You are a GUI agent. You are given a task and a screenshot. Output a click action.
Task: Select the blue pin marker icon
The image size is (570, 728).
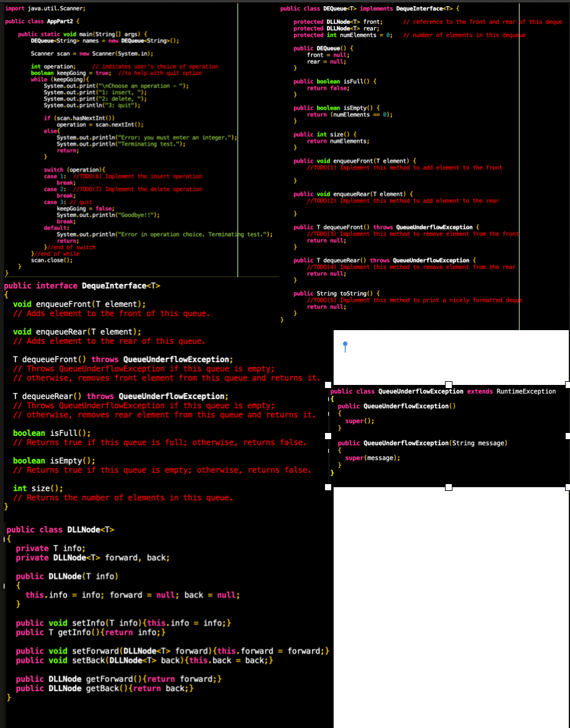point(345,347)
